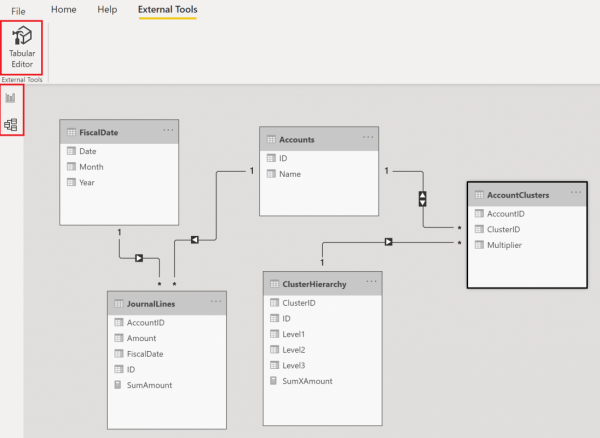Open ClusterHierarchy table options ellipsis
600x438 pixels.
click(x=371, y=282)
